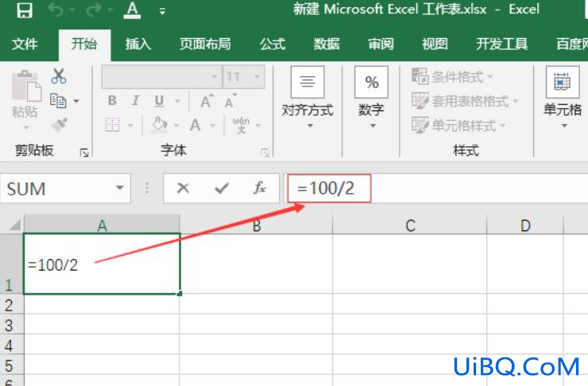Image resolution: width=588 pixels, height=386 pixels.
Task: Open the 剪贴板 dialog launcher
Action: point(84,152)
